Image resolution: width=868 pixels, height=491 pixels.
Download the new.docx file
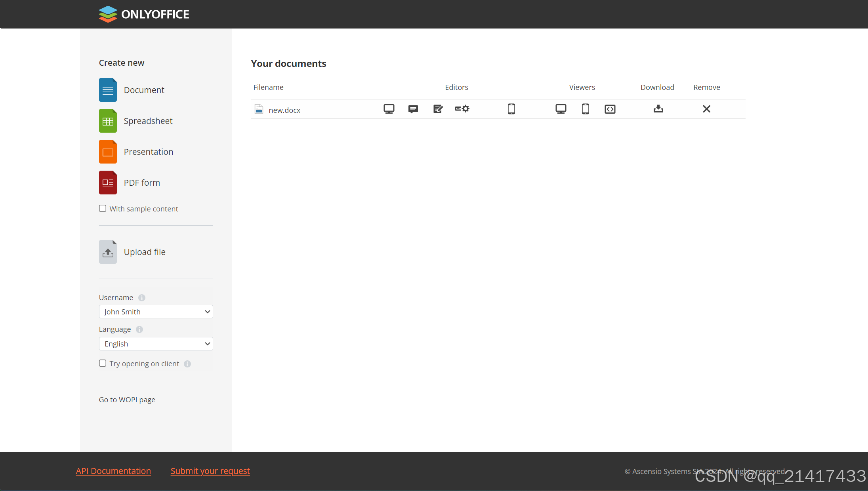[x=658, y=109]
